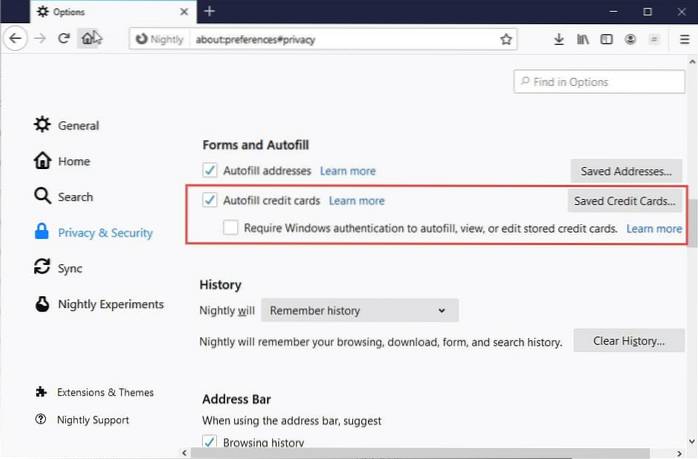
Task: Open the General settings category
Action: point(77,125)
